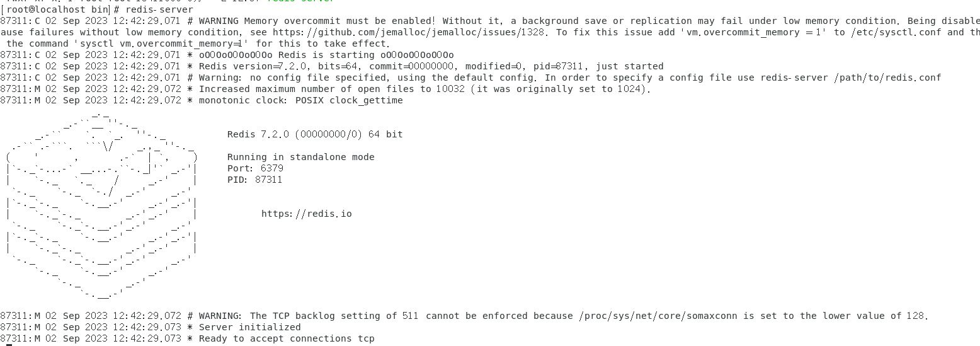Click the monotonic clock log line
The width and height of the screenshot is (980, 346).
[202, 100]
